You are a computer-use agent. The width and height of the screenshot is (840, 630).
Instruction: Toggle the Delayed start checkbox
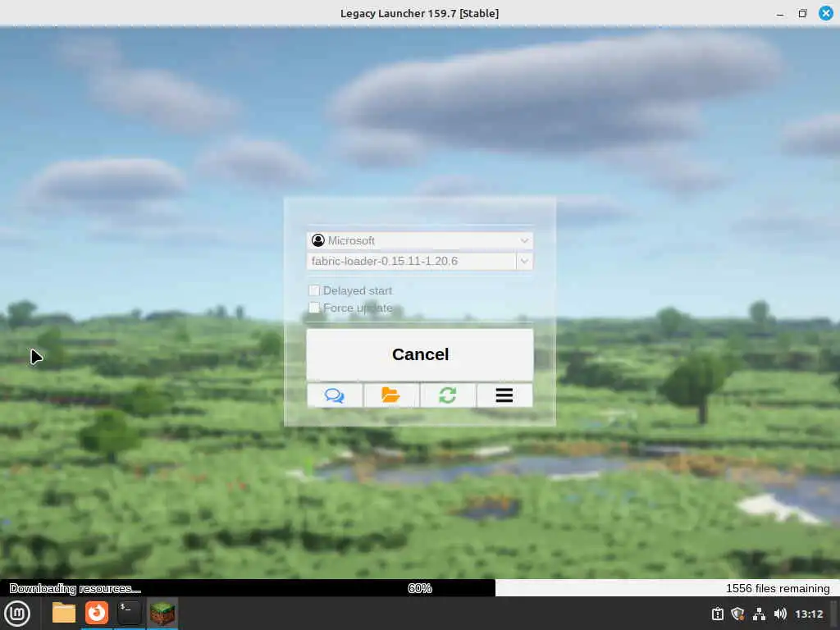tap(314, 290)
